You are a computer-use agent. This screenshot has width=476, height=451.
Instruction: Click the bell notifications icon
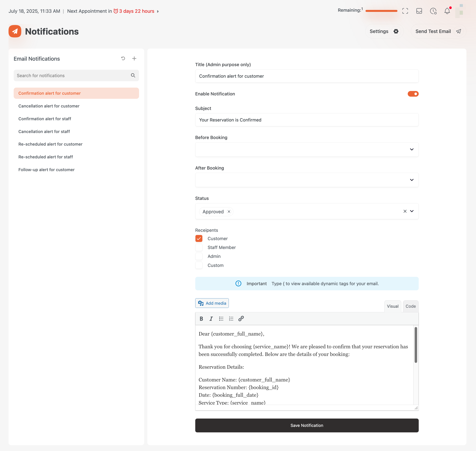(x=447, y=11)
